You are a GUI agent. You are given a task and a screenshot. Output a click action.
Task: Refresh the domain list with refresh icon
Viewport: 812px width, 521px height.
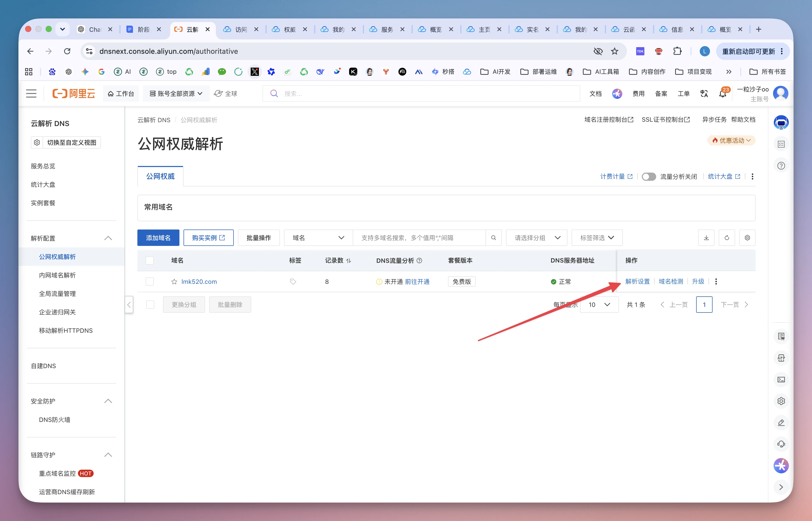coord(727,238)
